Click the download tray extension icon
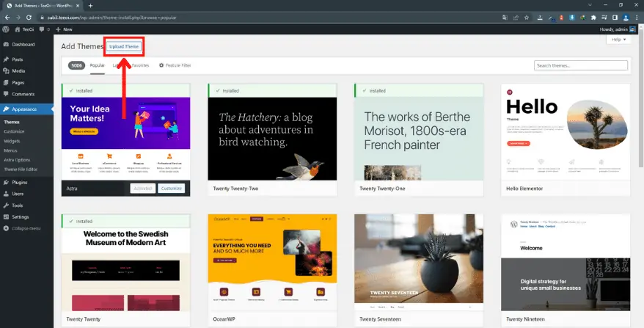The image size is (644, 328). 540,18
